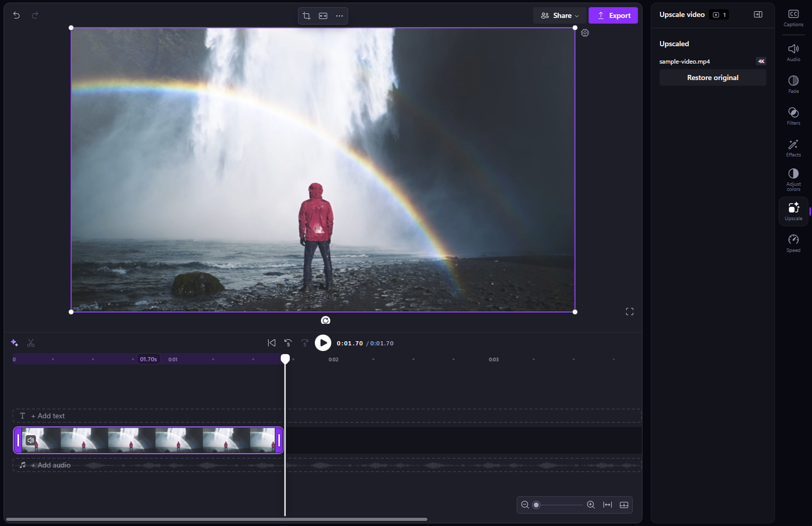Open the Audio tab
This screenshot has width=812, height=526.
click(794, 53)
